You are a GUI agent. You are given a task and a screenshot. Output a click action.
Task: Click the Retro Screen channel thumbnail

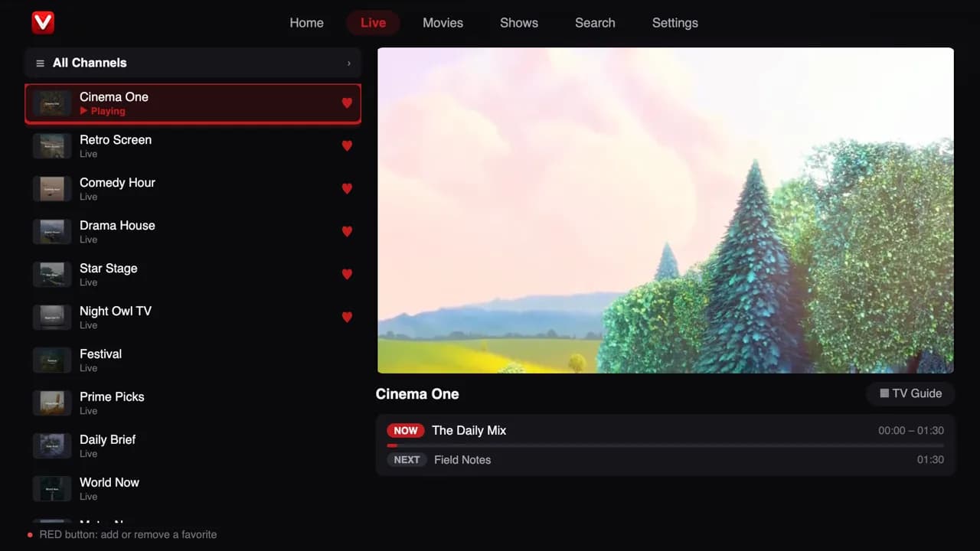click(x=52, y=146)
